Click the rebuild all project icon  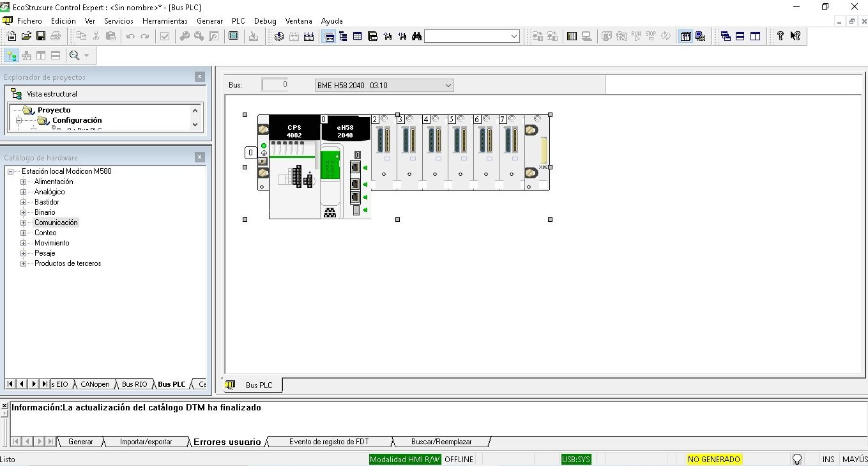tap(308, 36)
